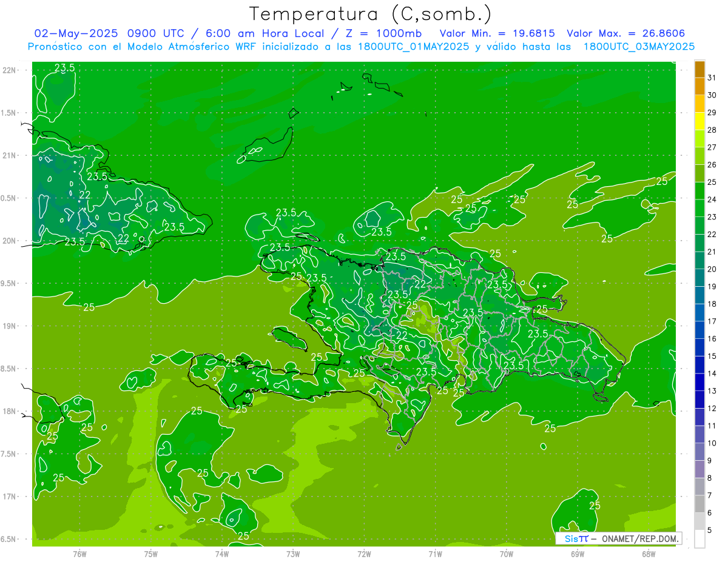Click the 19N latitude axis label

[10, 326]
